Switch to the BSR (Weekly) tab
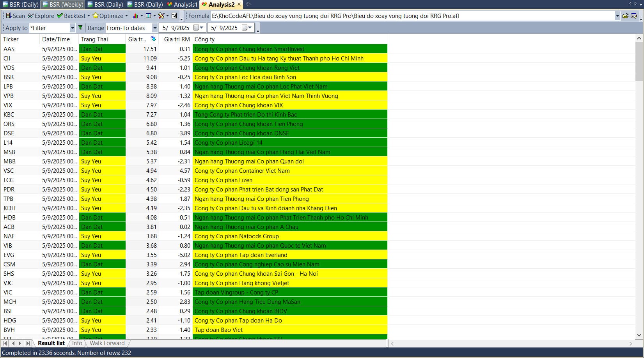The width and height of the screenshot is (644, 358). [63, 4]
